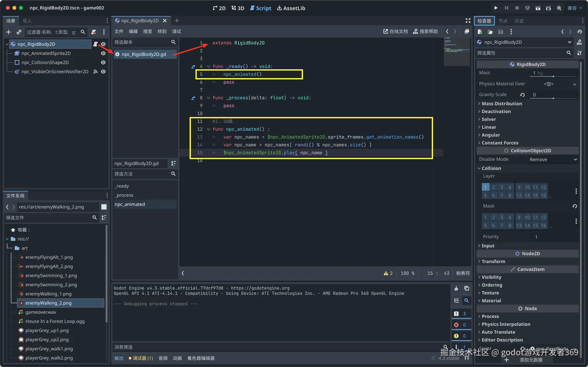Enable collision Layer bit 2
The width and height of the screenshot is (588, 367).
[494, 187]
